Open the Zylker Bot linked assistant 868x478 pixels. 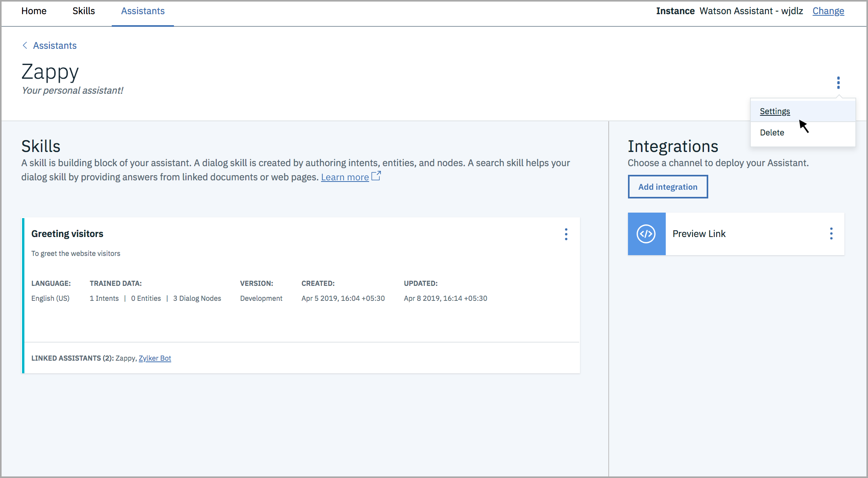point(155,358)
